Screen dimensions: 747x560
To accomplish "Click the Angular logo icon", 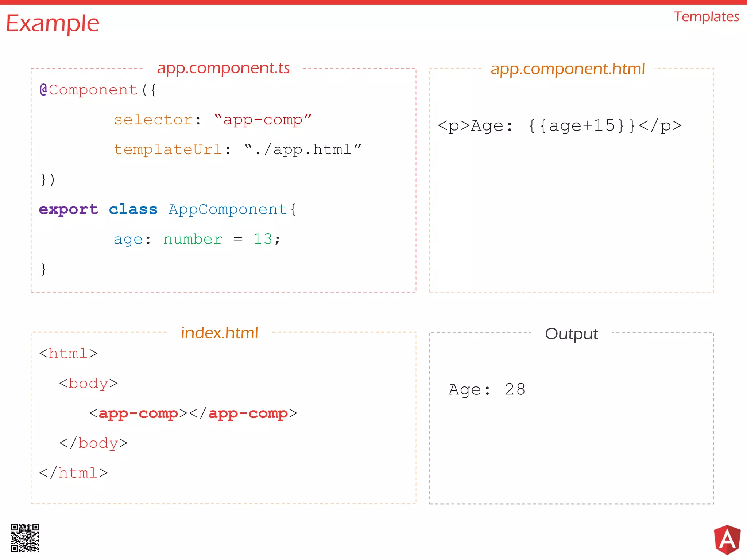I will click(727, 539).
